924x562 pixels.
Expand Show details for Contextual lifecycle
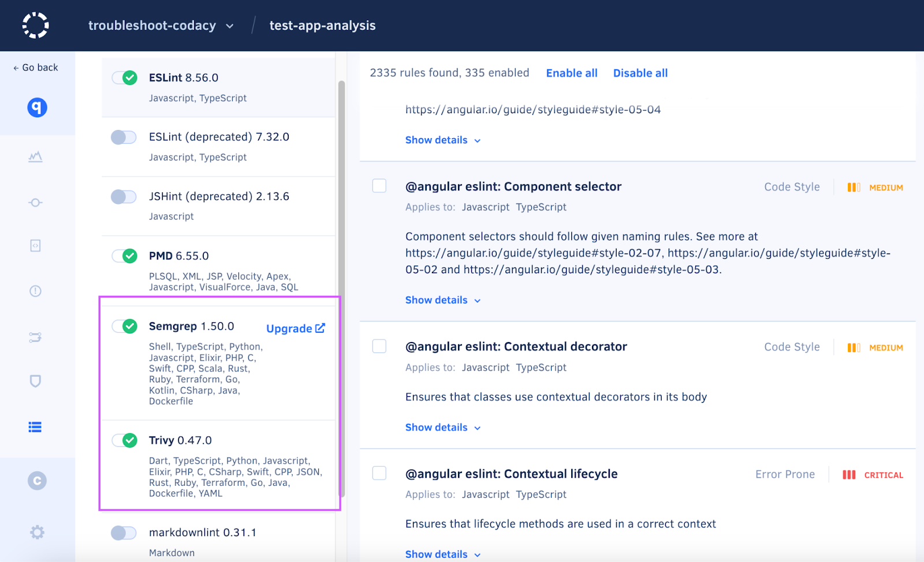[x=443, y=554]
